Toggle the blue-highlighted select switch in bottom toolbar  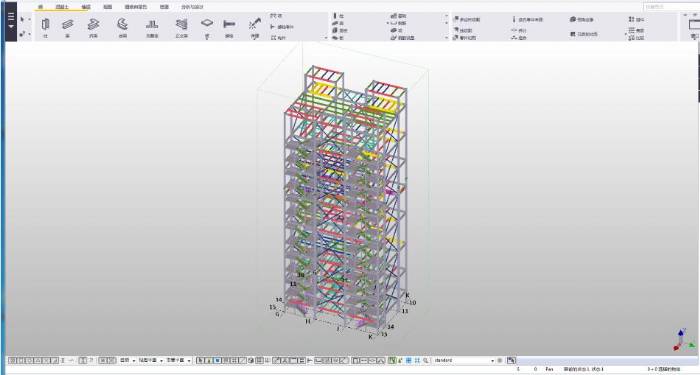(217, 360)
